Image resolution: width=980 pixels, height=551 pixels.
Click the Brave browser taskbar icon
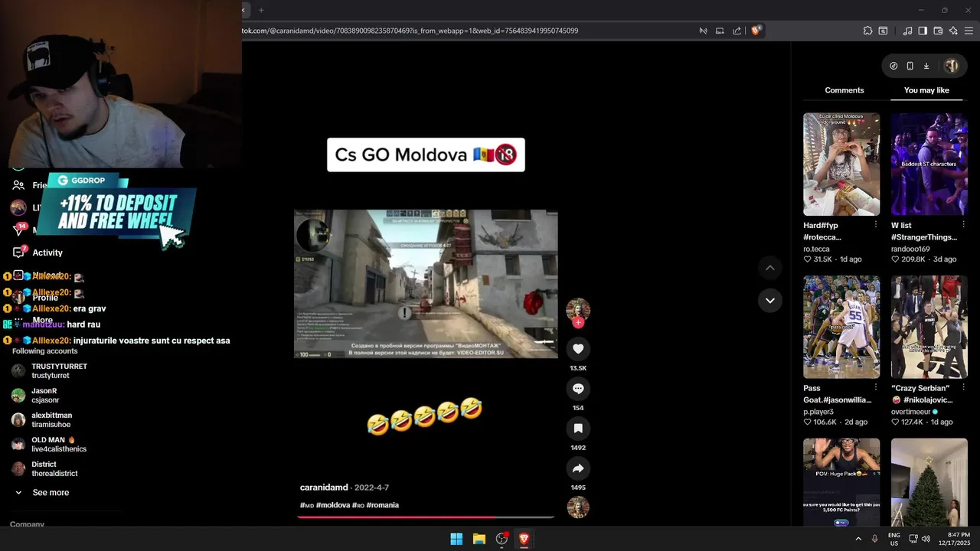(524, 539)
